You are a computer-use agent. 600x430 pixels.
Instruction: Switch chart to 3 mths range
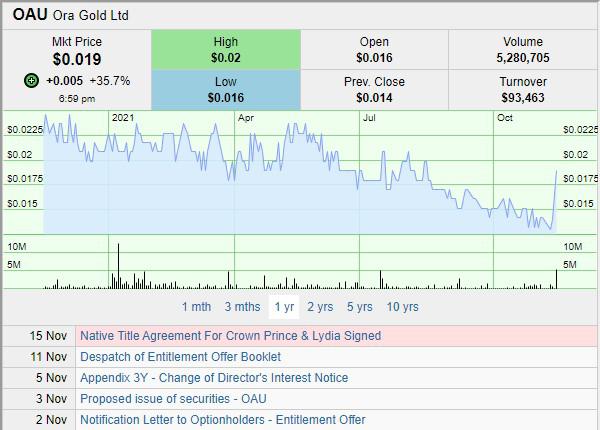[x=241, y=307]
